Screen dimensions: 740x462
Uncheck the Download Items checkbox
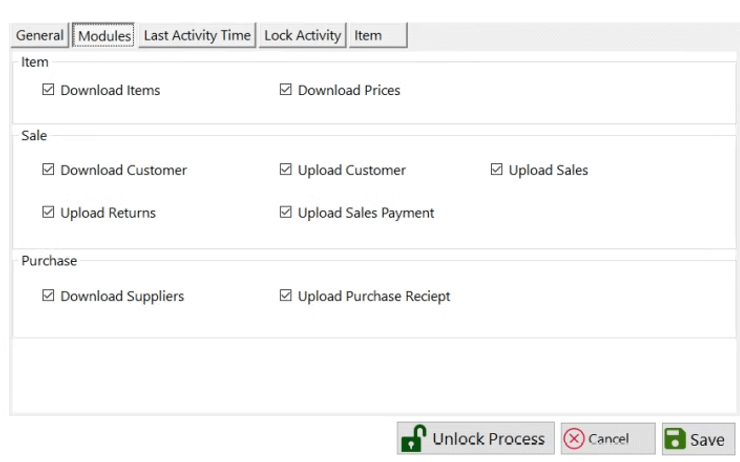[48, 90]
